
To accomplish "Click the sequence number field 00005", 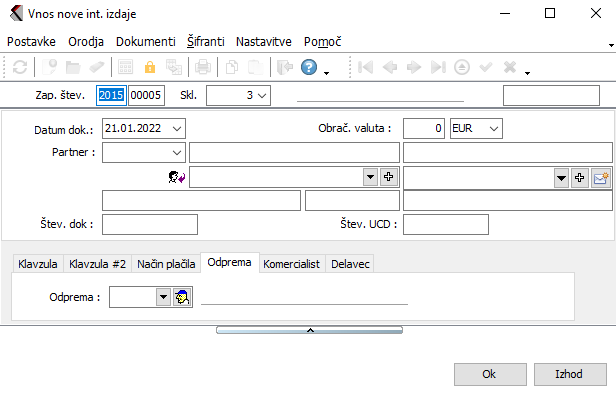I will (146, 95).
